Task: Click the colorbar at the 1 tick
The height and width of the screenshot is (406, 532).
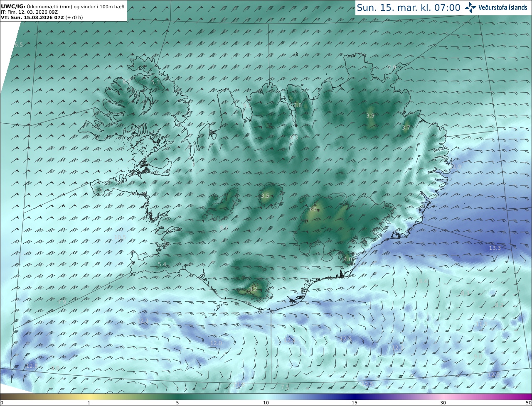Action: pos(89,403)
